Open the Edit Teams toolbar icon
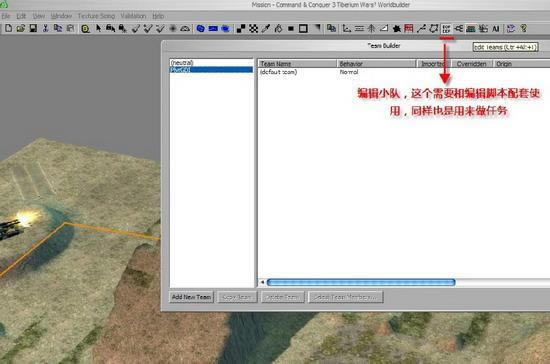 pos(446,29)
